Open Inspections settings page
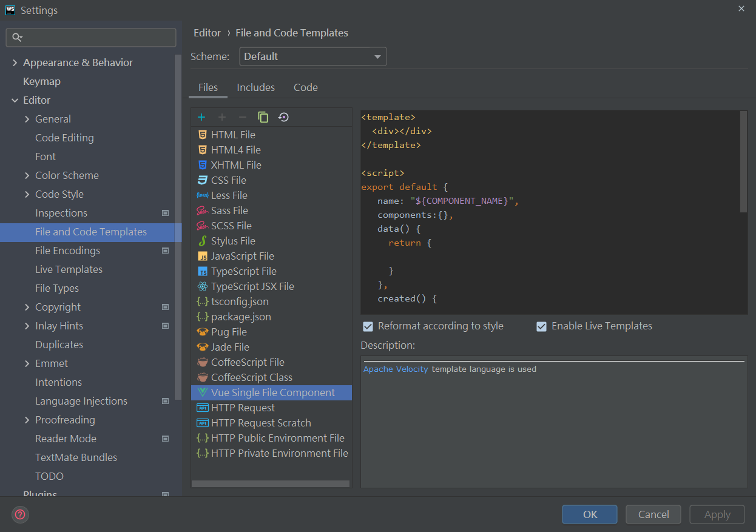Screen dimensions: 756x532 (x=61, y=213)
